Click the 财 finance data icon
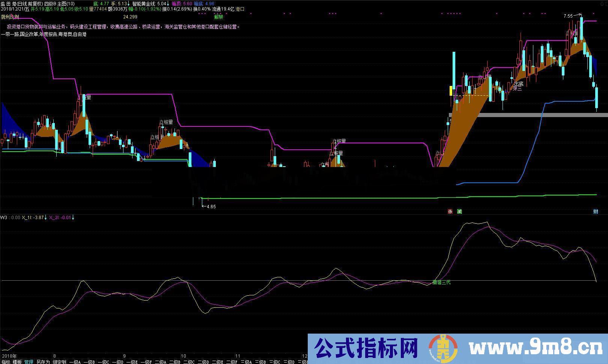Viewport: 608px width, 364px height. tap(596, 212)
